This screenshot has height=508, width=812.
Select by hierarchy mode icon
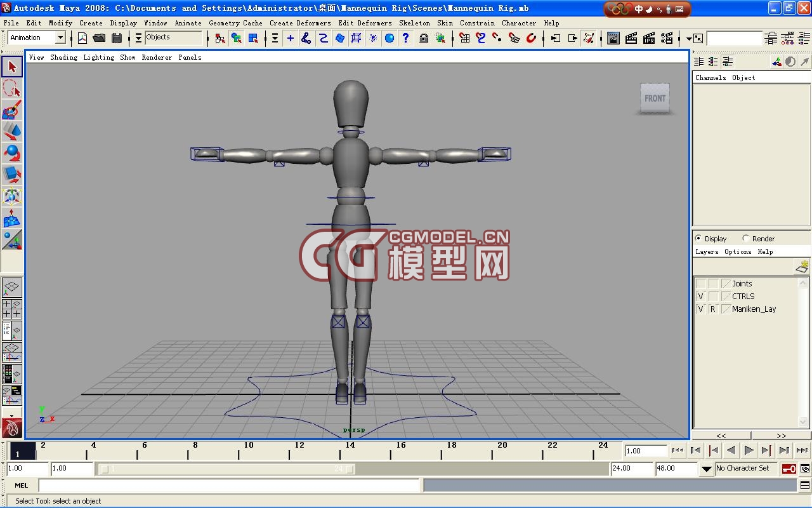(x=220, y=38)
